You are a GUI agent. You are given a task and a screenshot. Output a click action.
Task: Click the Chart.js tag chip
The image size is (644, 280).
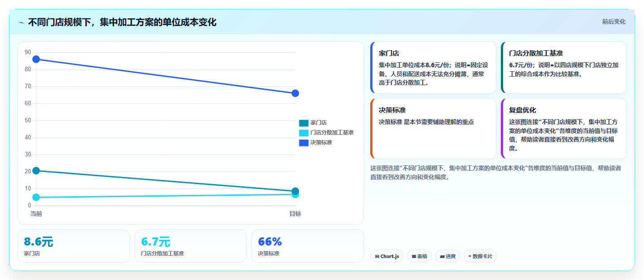[387, 256]
